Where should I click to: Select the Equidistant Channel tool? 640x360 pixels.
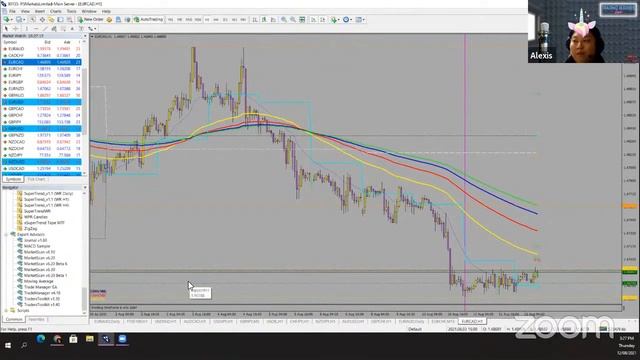click(x=54, y=29)
